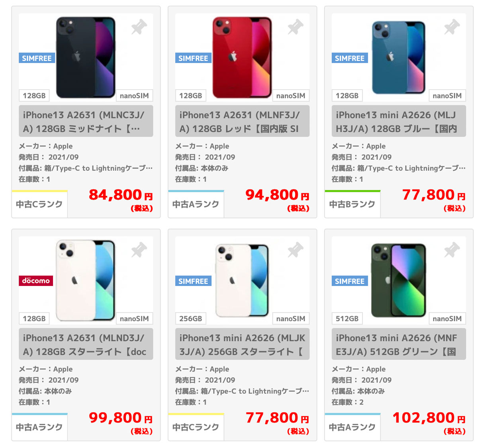Image resolution: width=478 pixels, height=448 pixels.
Task: Pin the Blue iPhone13 mini listing
Action: click(x=452, y=27)
